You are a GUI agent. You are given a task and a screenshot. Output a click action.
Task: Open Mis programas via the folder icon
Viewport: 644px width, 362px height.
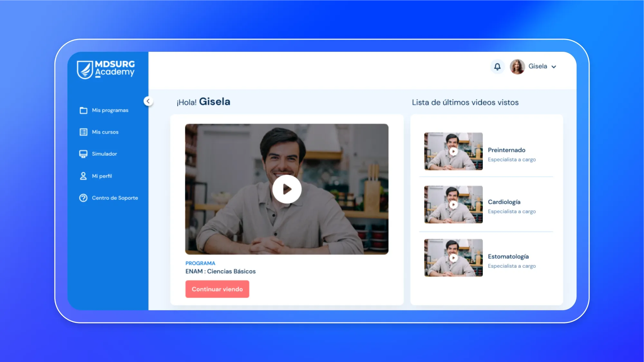pos(83,110)
